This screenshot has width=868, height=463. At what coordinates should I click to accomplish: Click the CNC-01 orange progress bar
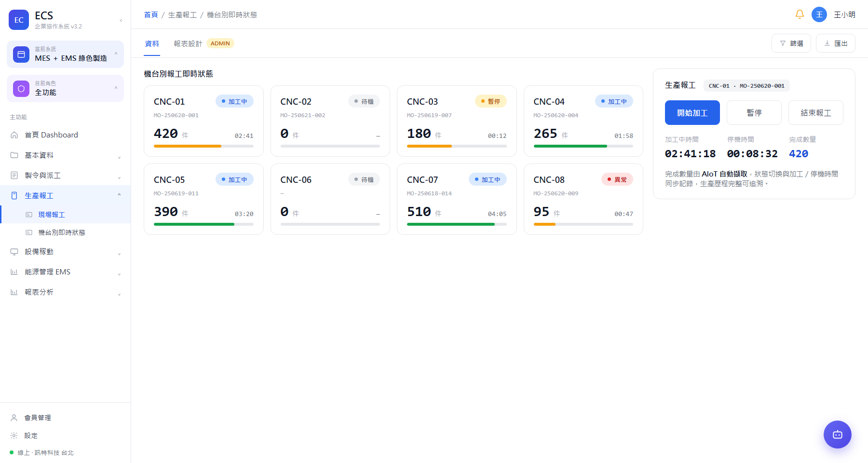click(x=188, y=146)
